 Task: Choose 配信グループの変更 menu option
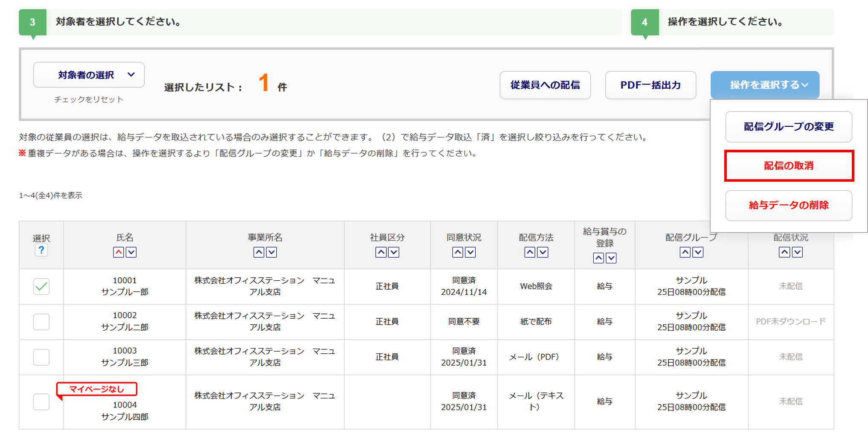pos(789,127)
